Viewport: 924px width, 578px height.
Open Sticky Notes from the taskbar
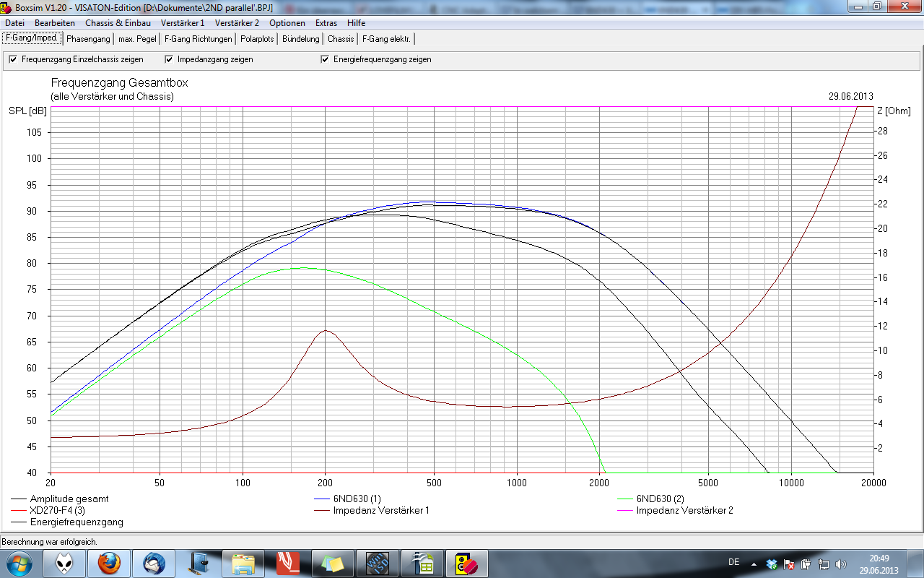click(x=333, y=563)
